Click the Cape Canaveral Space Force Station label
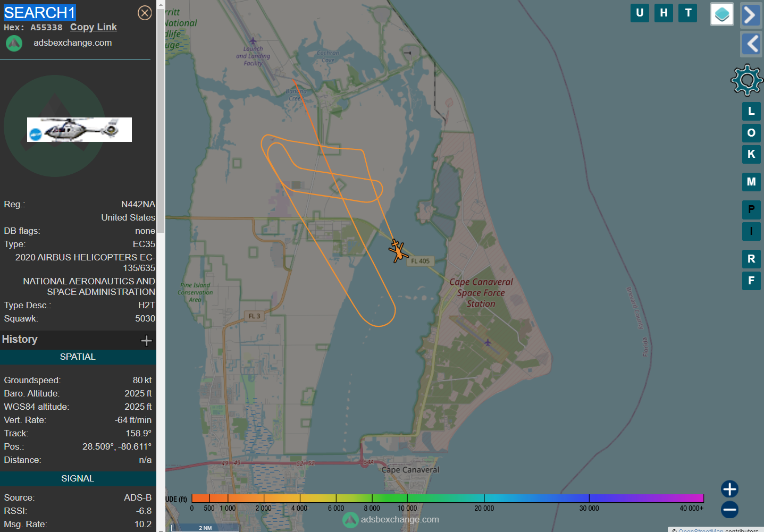The height and width of the screenshot is (532, 764). [x=481, y=293]
